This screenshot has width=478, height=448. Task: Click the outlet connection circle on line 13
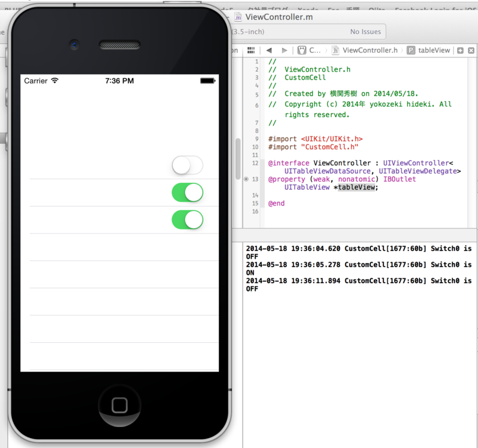[246, 179]
